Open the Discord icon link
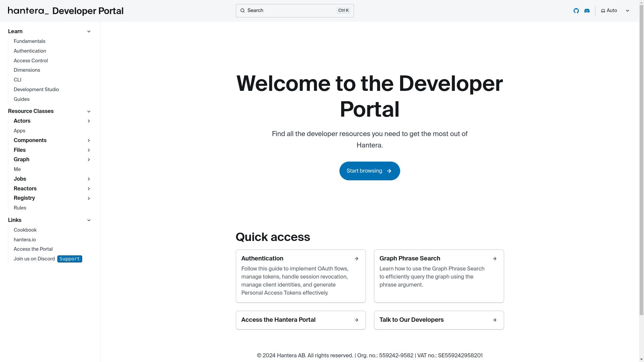Viewport: 644px width, 362px height. pos(587,11)
